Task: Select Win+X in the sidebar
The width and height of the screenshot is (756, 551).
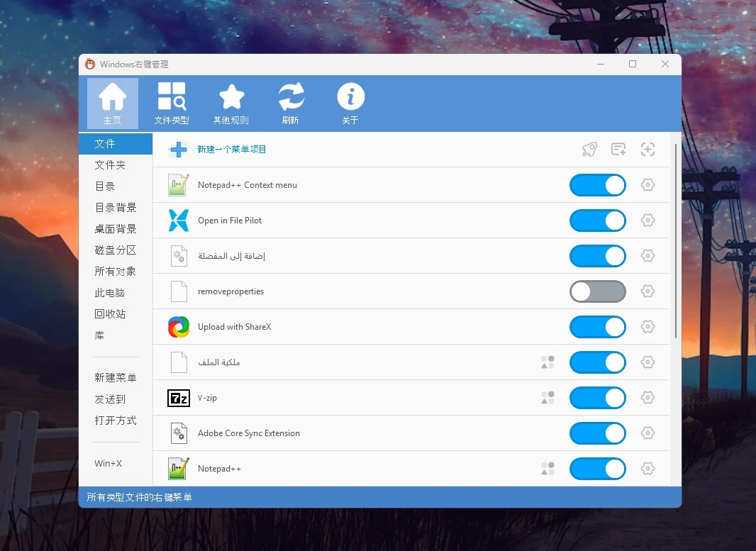Action: (109, 464)
